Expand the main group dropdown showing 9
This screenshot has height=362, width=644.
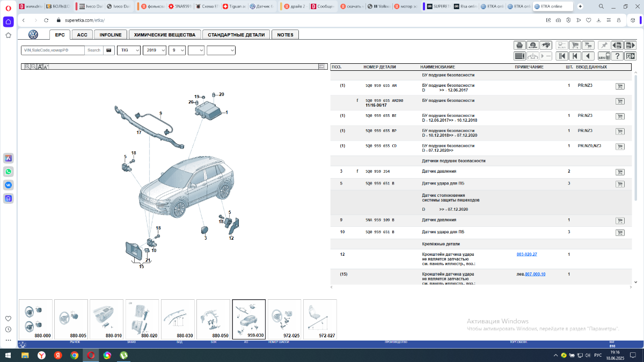click(x=177, y=50)
